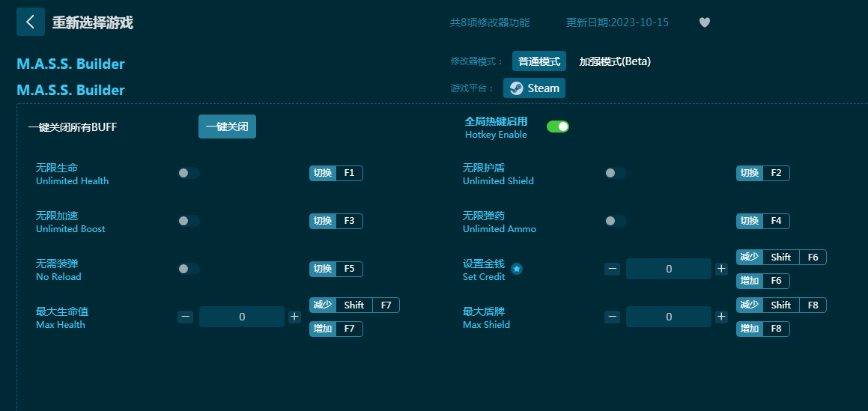Image resolution: width=868 pixels, height=411 pixels.
Task: Click the 增加 F6 hotkey button
Action: pyautogui.click(x=763, y=281)
